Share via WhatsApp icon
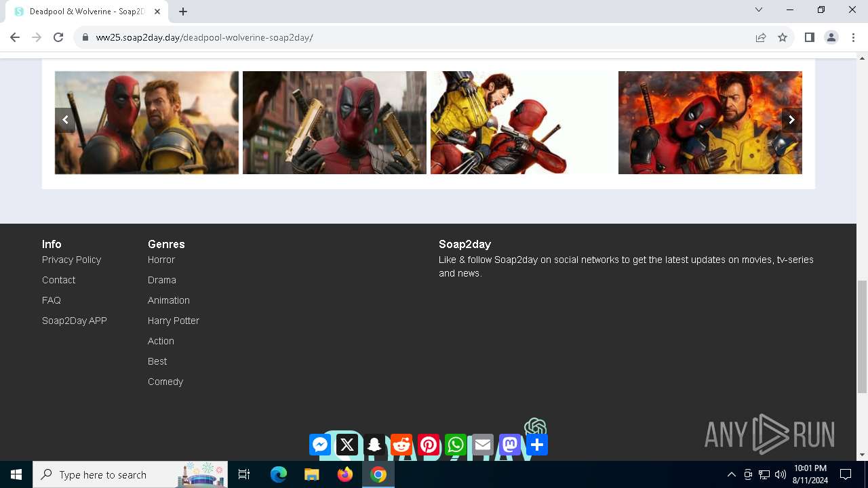This screenshot has height=488, width=868. click(x=456, y=445)
